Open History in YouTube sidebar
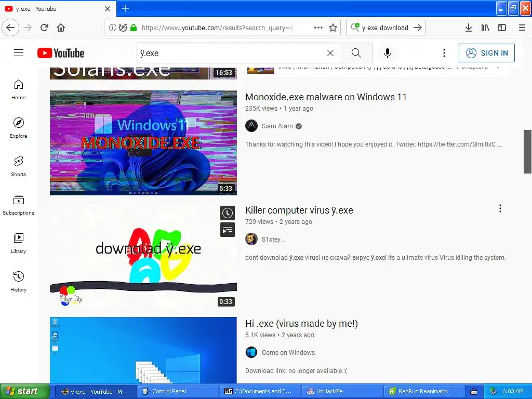Viewport: 532px width, 399px height. pos(18,282)
